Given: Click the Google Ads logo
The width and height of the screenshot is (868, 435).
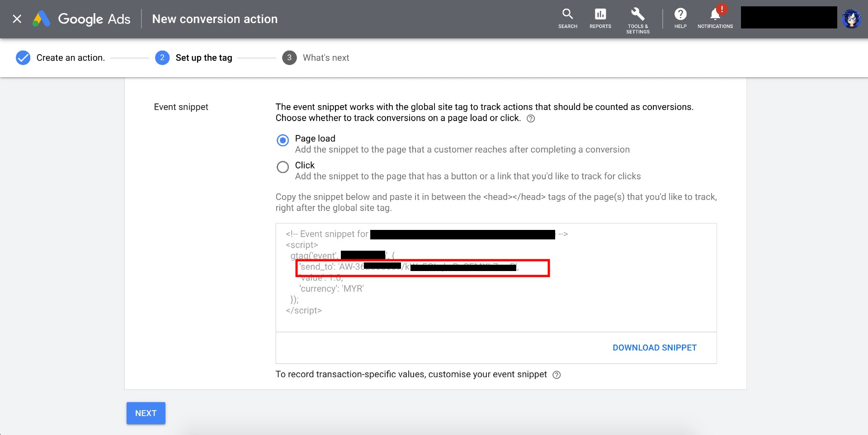Looking at the screenshot, I should (81, 19).
